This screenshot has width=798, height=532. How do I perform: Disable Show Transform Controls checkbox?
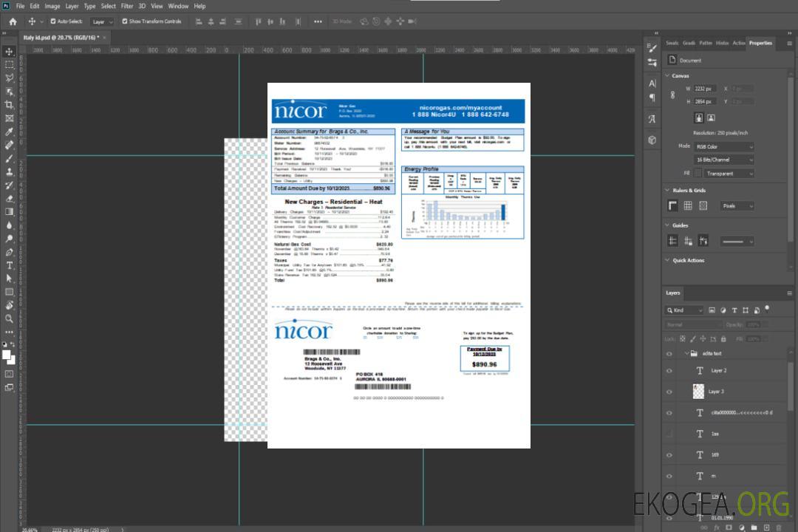tap(125, 21)
